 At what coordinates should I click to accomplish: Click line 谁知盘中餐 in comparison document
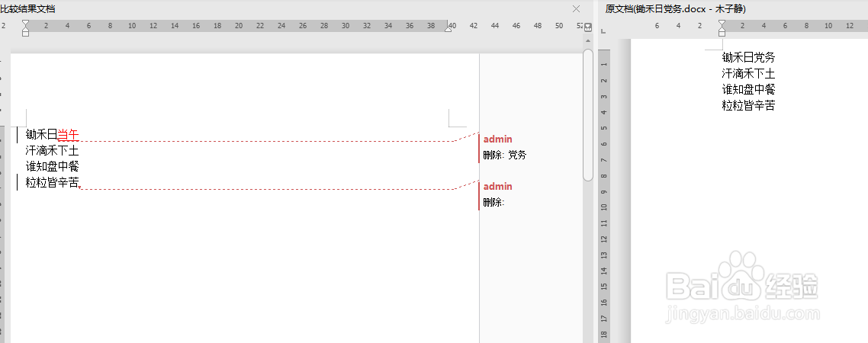tap(53, 166)
